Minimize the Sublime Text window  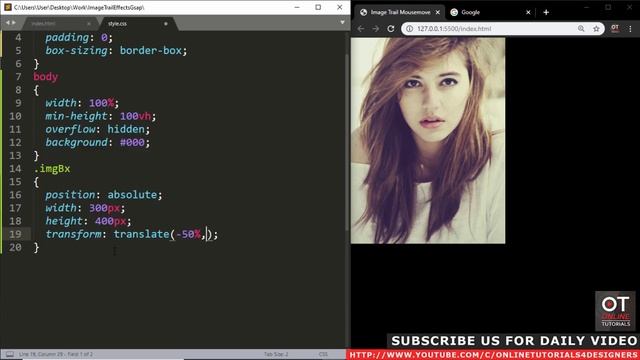click(297, 7)
